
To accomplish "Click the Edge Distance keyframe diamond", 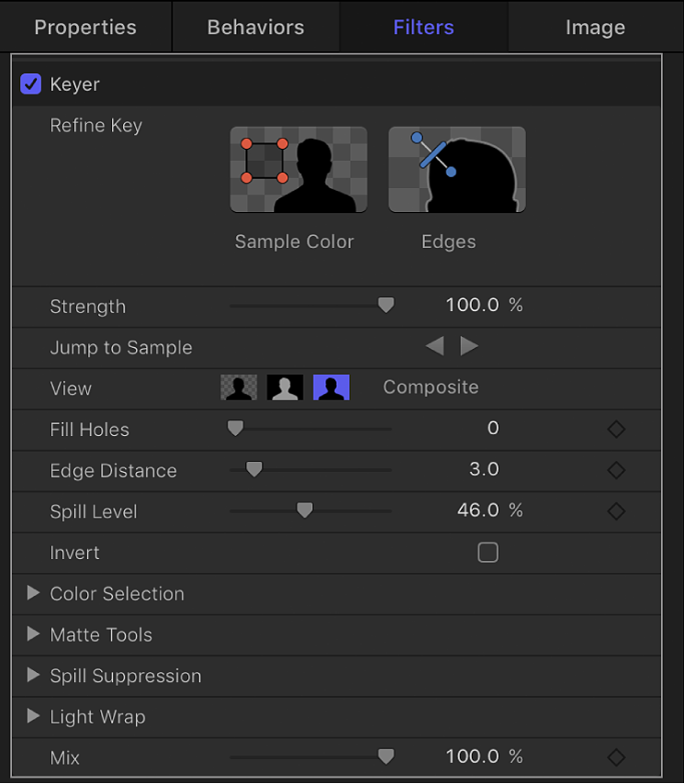I will (617, 470).
